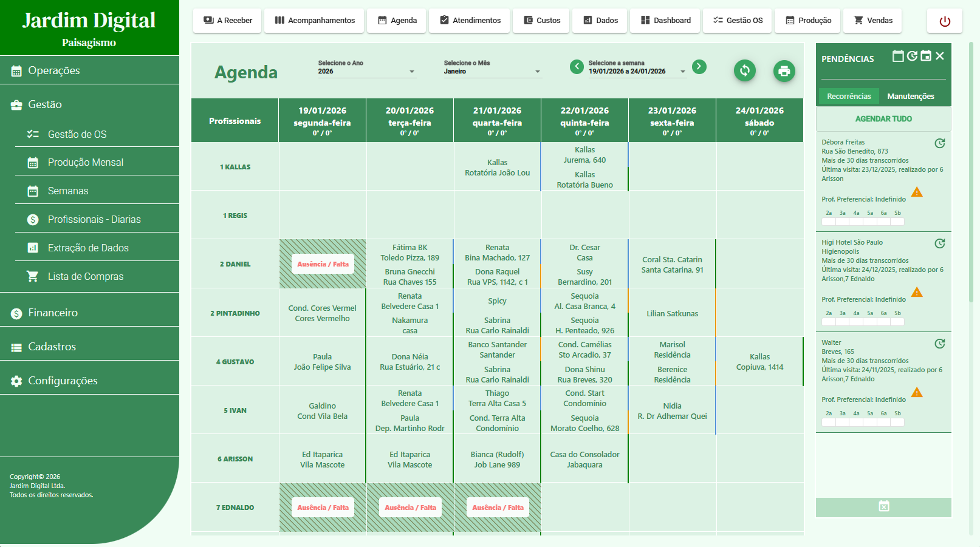Open the Selecione o Ano dropdown

click(367, 72)
